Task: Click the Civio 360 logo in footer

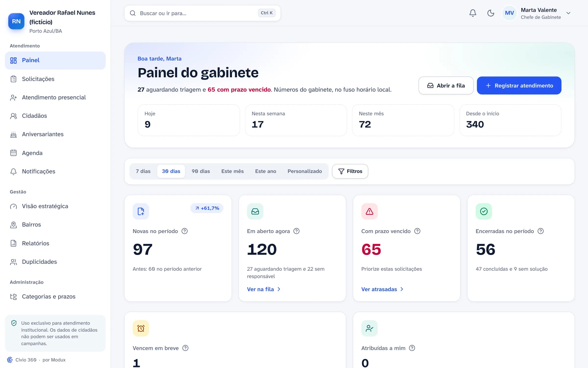Action: point(10,360)
